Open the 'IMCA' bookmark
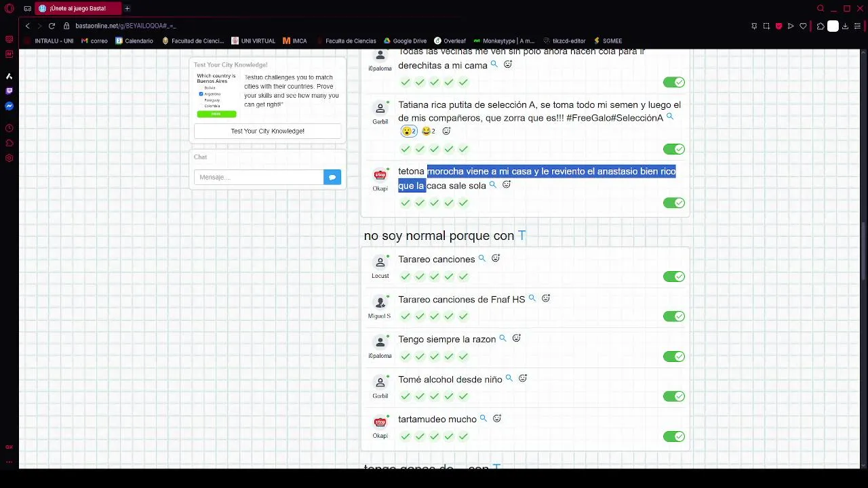 click(x=295, y=41)
